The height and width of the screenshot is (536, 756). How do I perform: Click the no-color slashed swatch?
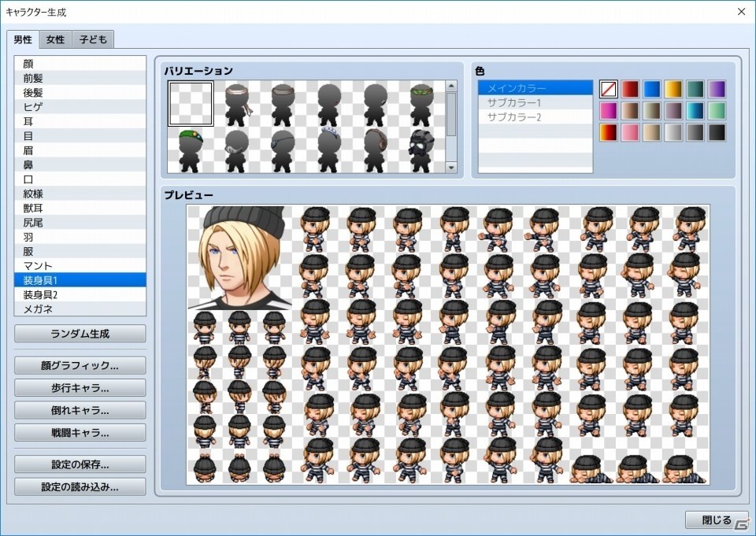[609, 89]
